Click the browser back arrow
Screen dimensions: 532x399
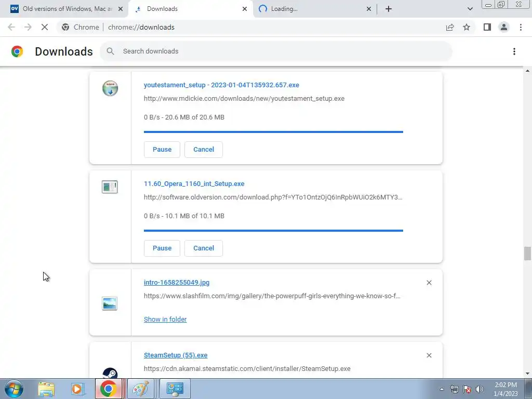(11, 27)
